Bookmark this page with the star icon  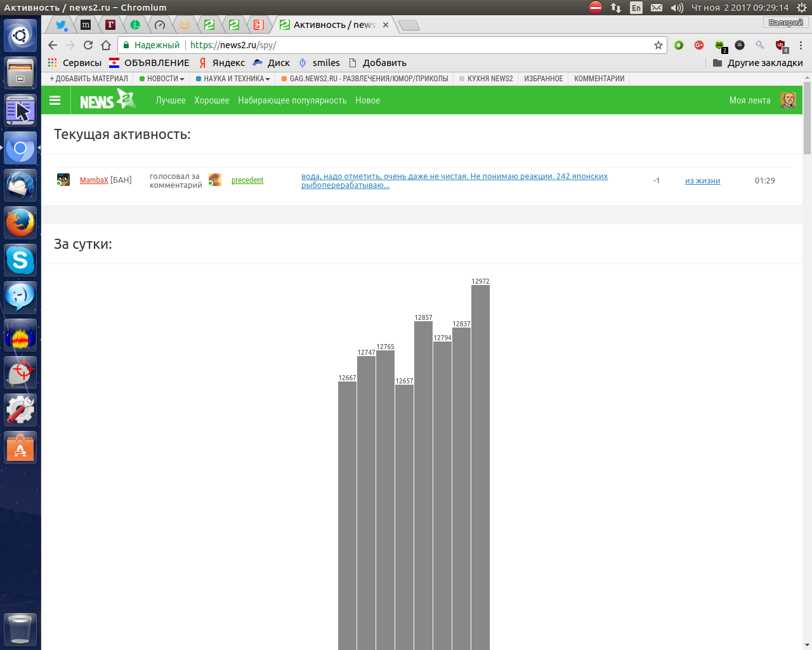(x=658, y=45)
